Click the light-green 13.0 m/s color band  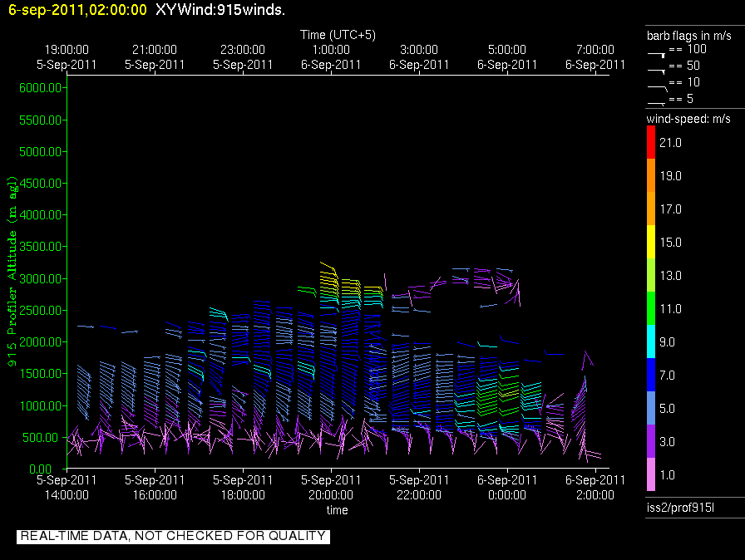pos(651,275)
